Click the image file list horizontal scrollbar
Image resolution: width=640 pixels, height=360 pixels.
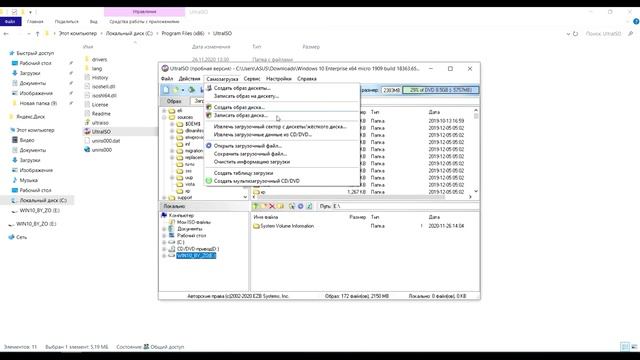[362, 197]
